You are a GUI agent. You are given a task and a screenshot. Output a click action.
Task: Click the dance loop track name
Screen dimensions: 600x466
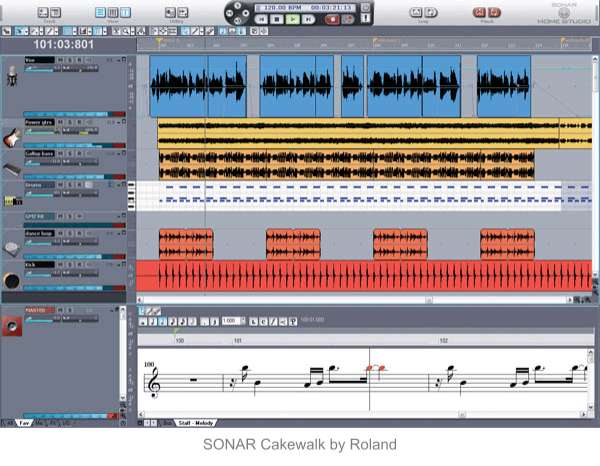pos(39,233)
